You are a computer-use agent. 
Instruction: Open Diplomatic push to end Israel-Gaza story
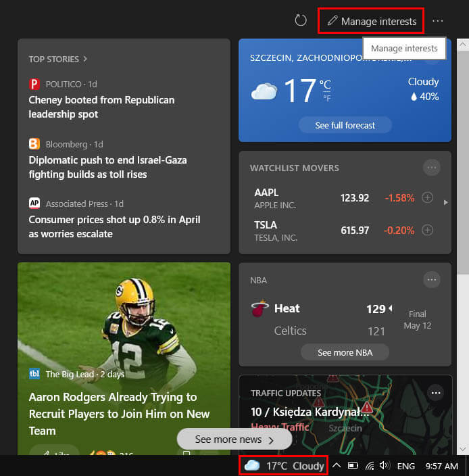(x=107, y=167)
